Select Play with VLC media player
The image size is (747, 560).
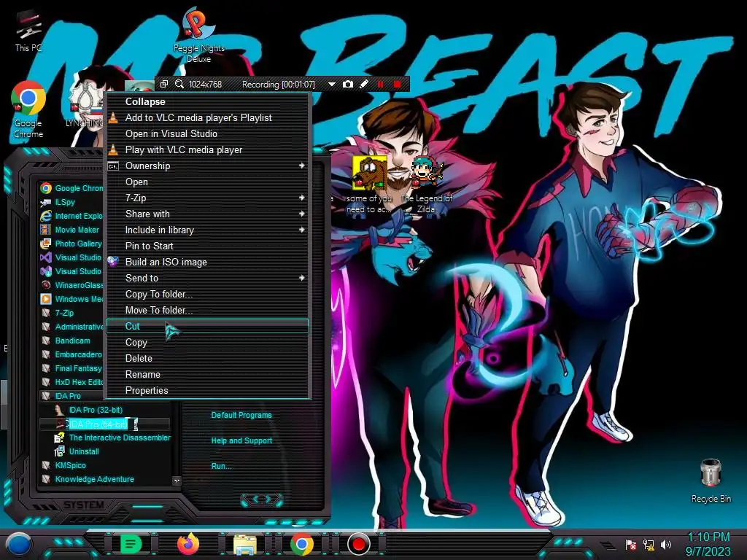(208, 149)
